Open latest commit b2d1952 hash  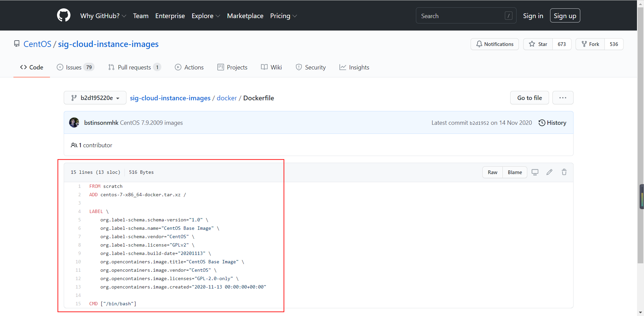point(479,123)
